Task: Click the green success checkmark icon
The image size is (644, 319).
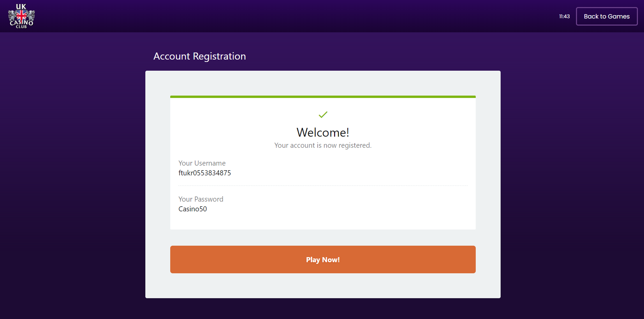Action: 323,114
